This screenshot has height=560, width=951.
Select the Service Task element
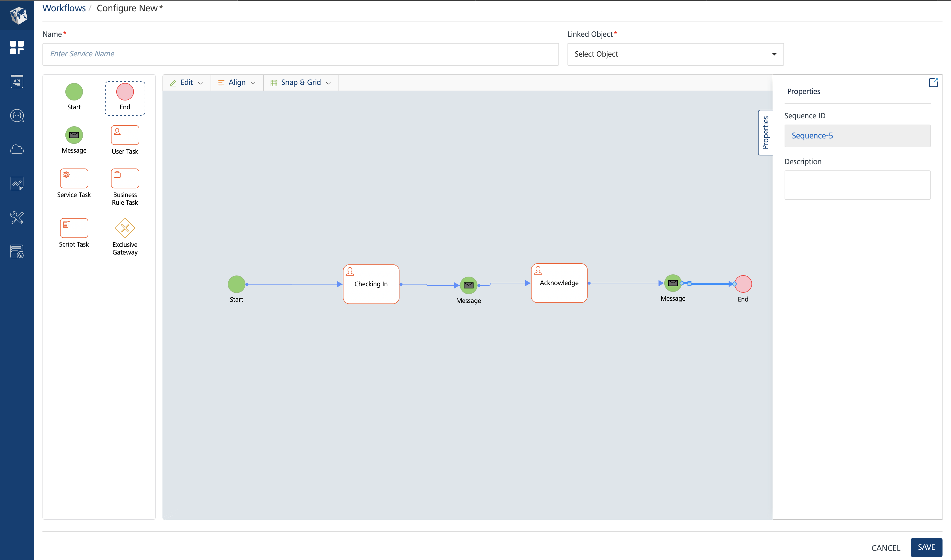[x=74, y=178]
